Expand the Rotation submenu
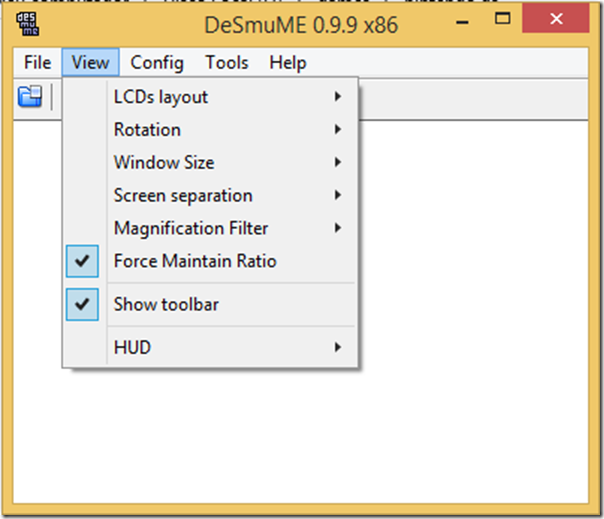Image resolution: width=604 pixels, height=519 pixels. click(x=210, y=129)
